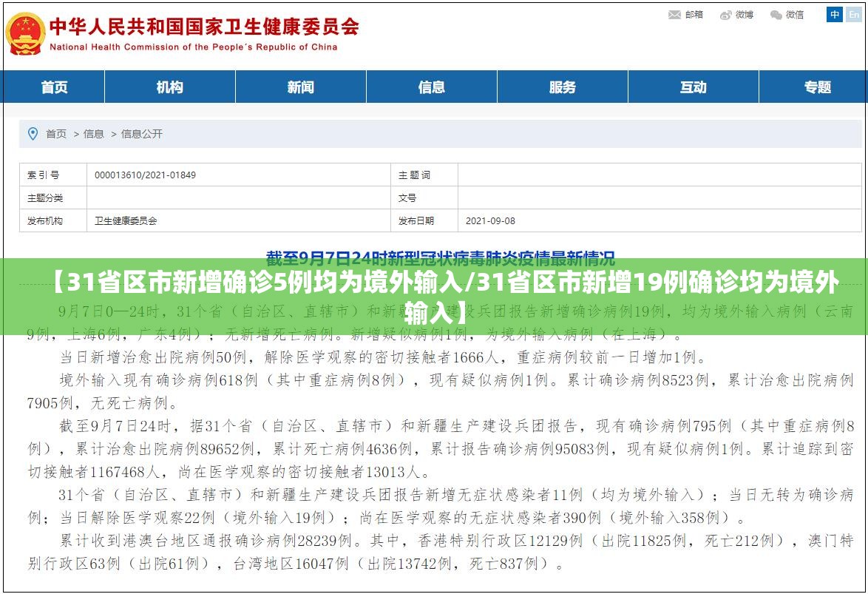Open the 服务 navigation menu
This screenshot has width=868, height=594.
(x=563, y=87)
